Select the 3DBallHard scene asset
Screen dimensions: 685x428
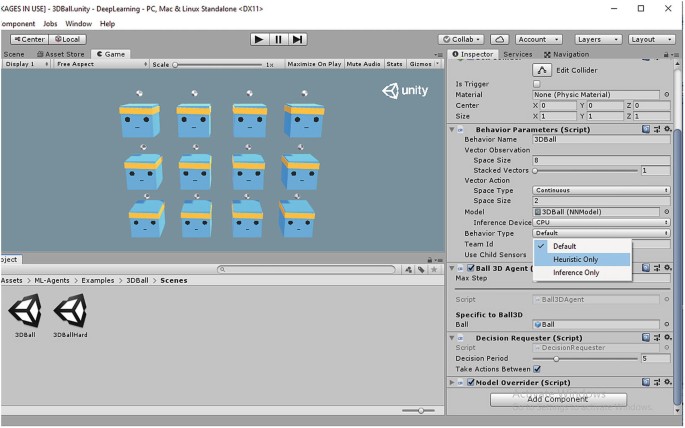[70, 315]
